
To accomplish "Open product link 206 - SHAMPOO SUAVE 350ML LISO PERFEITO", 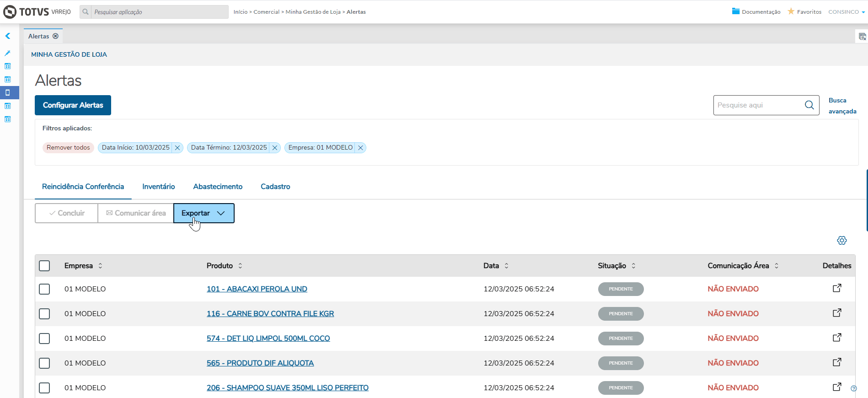I will [288, 388].
